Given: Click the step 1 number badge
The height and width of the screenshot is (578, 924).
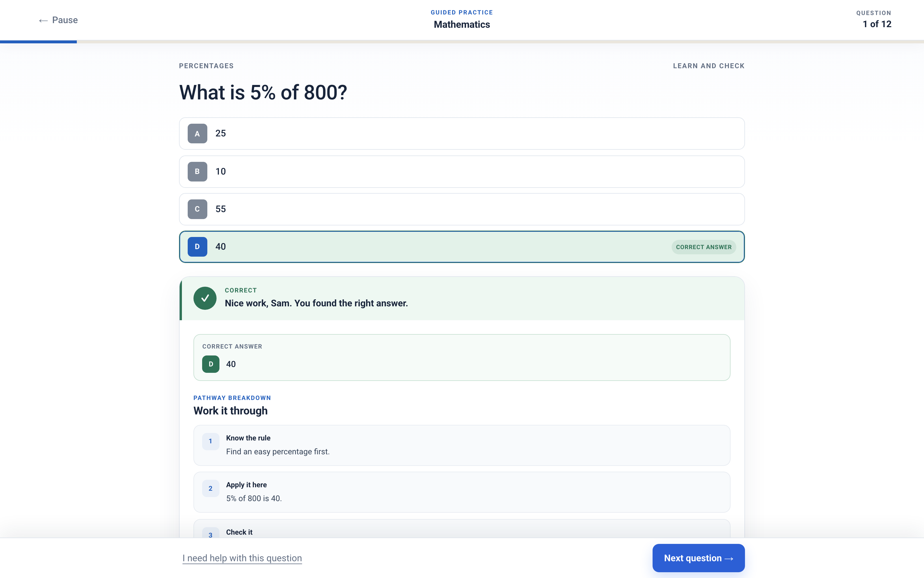Looking at the screenshot, I should point(210,441).
